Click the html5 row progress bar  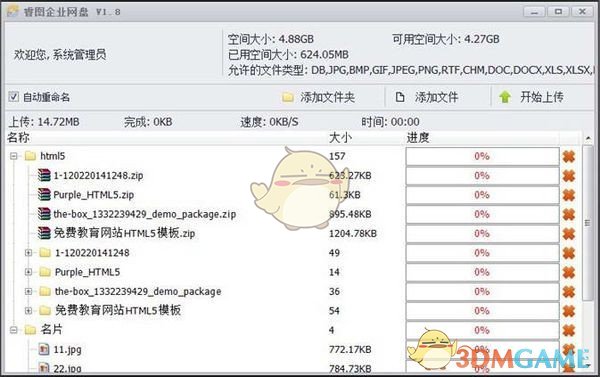click(x=483, y=156)
